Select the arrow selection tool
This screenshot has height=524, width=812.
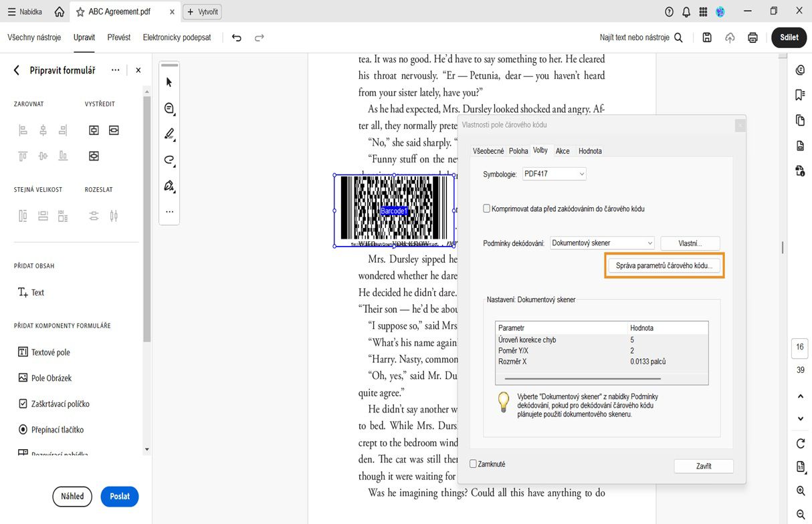click(x=169, y=82)
